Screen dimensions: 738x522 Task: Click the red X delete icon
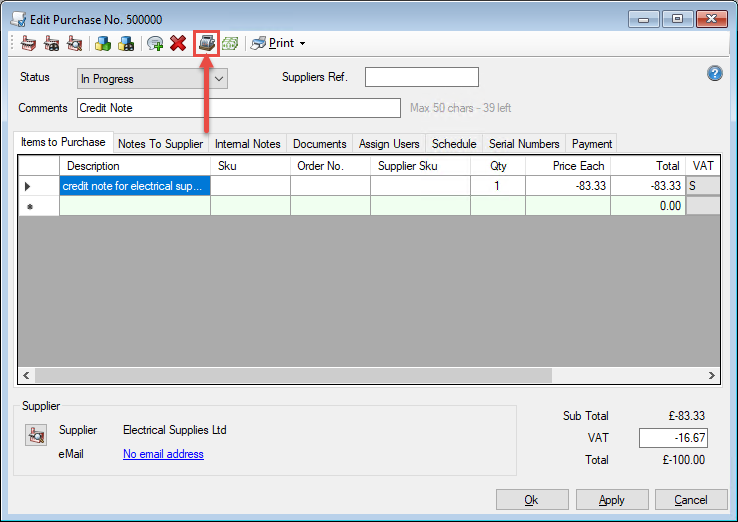tap(178, 43)
